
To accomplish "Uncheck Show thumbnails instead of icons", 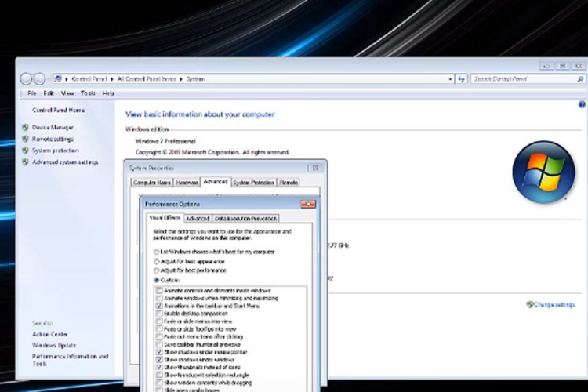I will coord(159,367).
